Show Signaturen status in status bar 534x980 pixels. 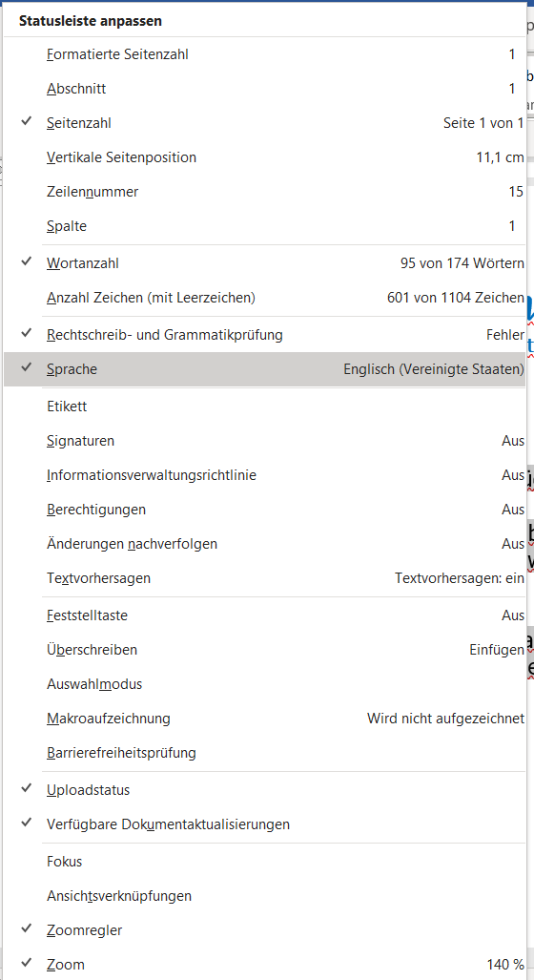coord(264,441)
